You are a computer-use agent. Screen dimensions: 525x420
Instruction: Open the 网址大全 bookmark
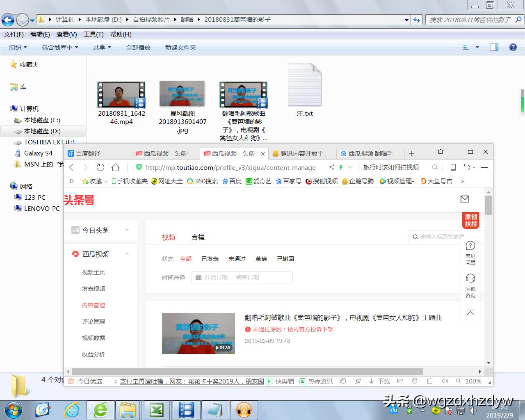[x=167, y=181]
